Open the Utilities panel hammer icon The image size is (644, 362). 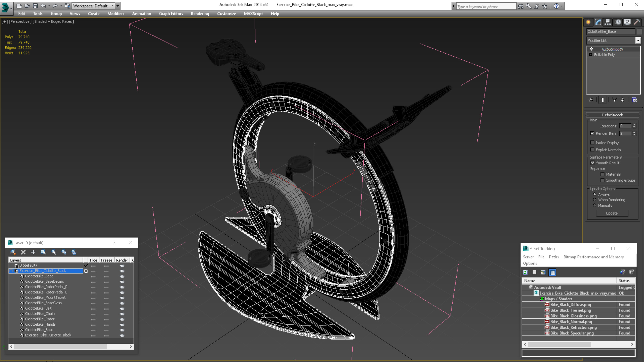pyautogui.click(x=637, y=22)
